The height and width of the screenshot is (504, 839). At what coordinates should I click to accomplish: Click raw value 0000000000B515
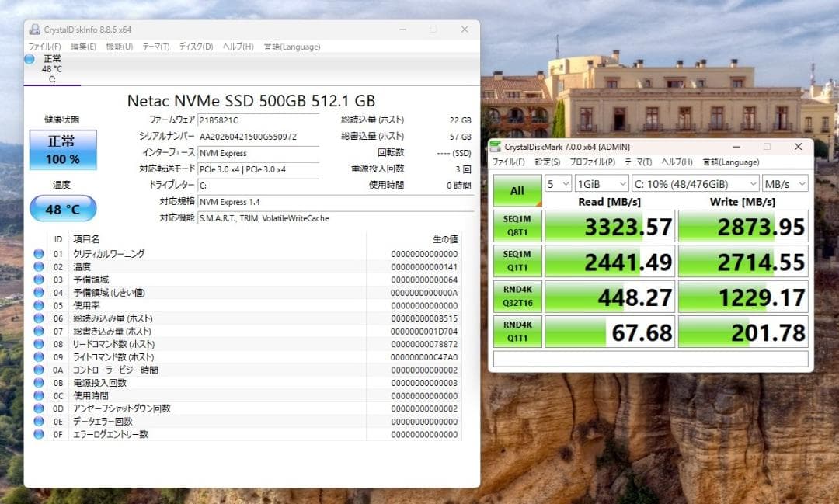[x=424, y=318]
